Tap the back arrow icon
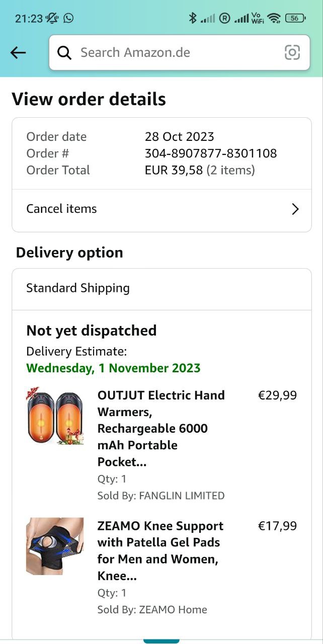Viewport: 323px width, 644px height. click(18, 52)
